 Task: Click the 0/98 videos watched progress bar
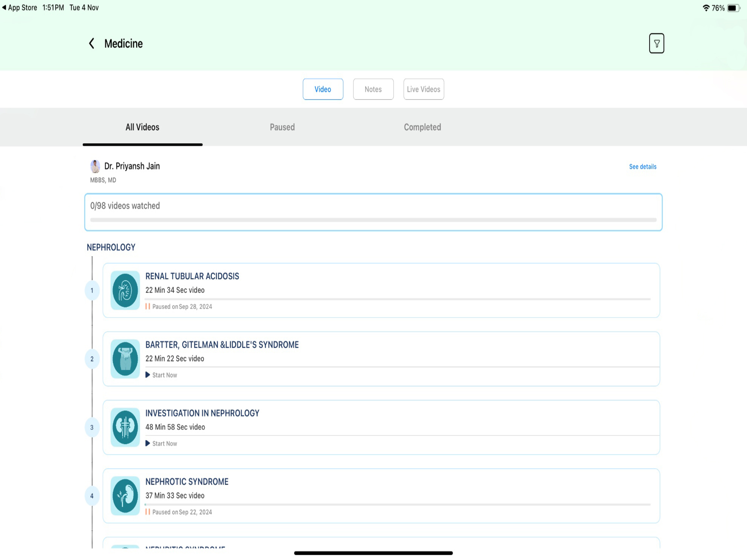[373, 220]
